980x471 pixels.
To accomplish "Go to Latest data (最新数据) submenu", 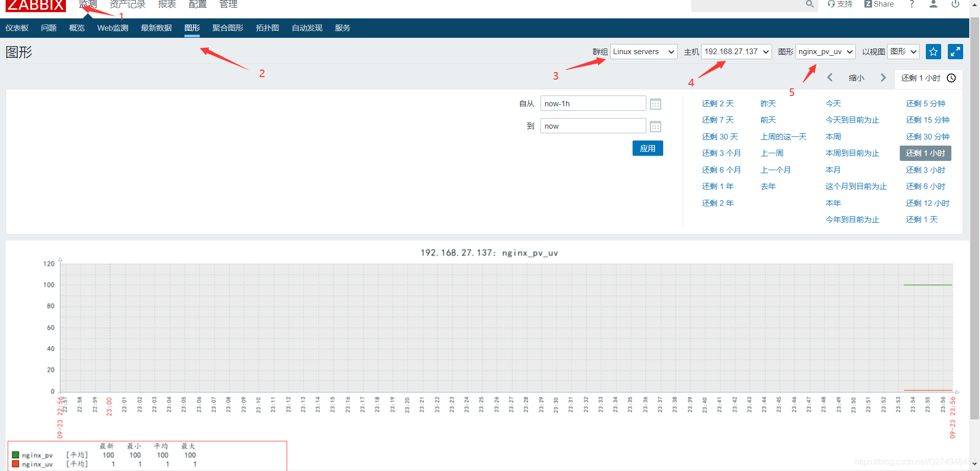I will (156, 28).
